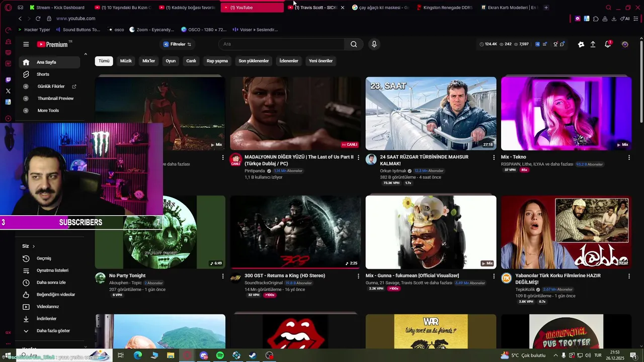
Task: Click the YouTube search input field
Action: [x=282, y=44]
